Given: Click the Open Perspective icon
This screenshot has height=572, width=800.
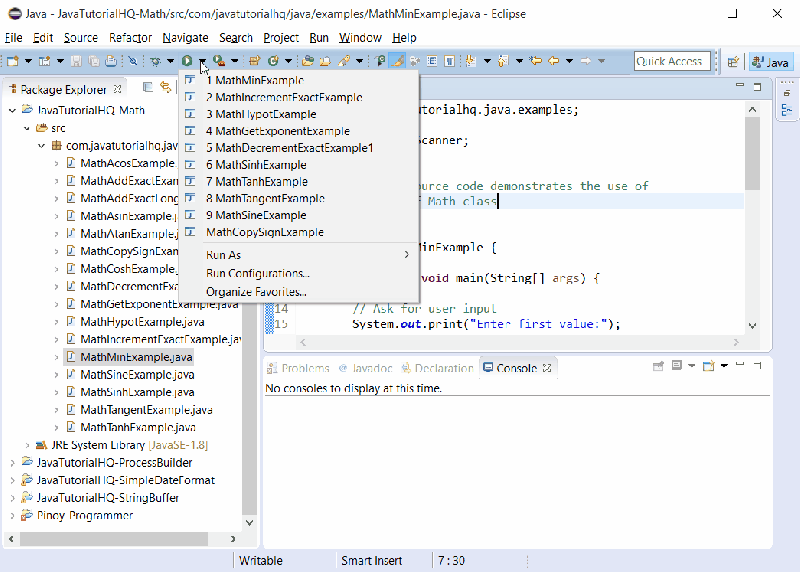Looking at the screenshot, I should (x=733, y=62).
